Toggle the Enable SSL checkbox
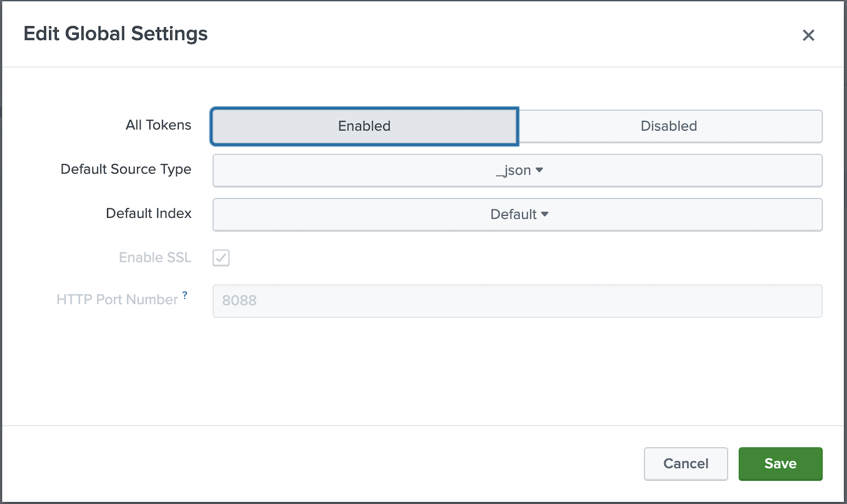 pos(221,258)
